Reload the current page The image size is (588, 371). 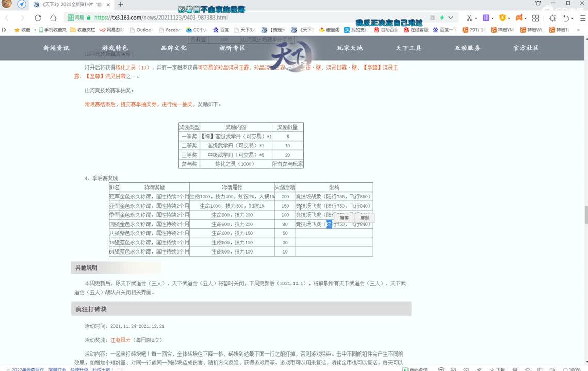coord(38,18)
